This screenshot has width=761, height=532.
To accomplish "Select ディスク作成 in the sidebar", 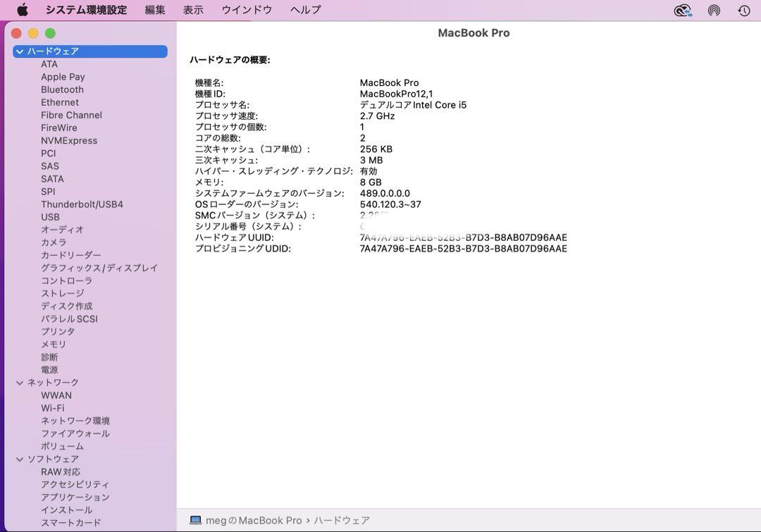I will pos(66,307).
